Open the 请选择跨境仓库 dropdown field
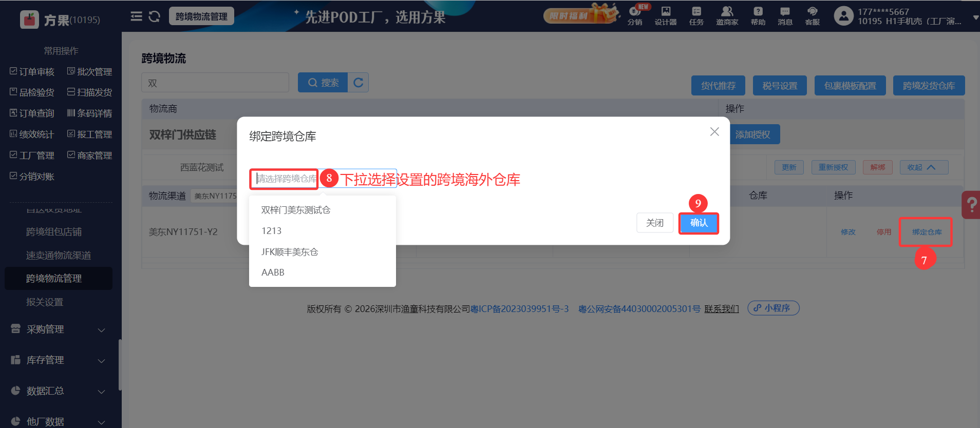Image resolution: width=980 pixels, height=428 pixels. click(x=323, y=179)
